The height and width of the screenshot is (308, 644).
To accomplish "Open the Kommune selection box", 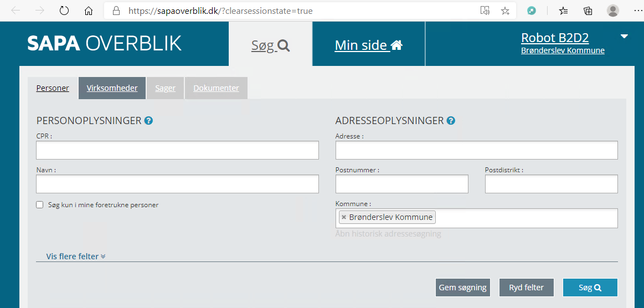I will pyautogui.click(x=476, y=218).
